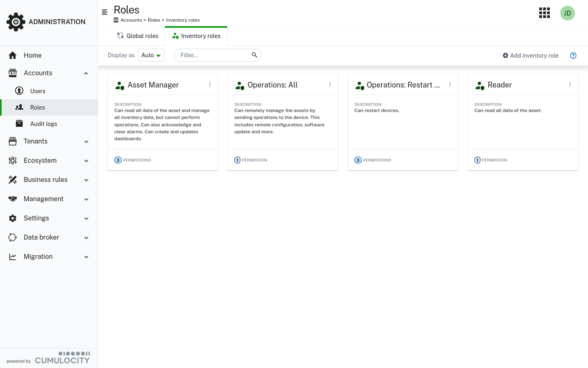588x368 pixels.
Task: Click the JD user avatar
Action: point(567,13)
